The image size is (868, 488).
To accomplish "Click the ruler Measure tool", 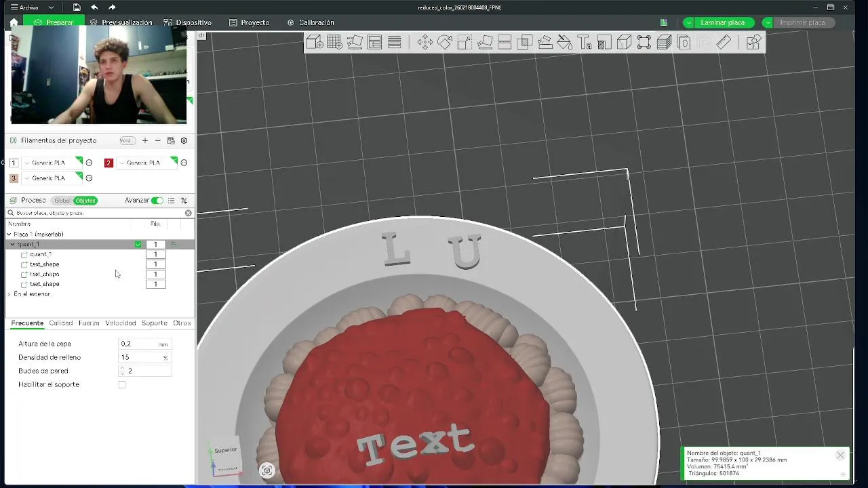I will tap(724, 43).
